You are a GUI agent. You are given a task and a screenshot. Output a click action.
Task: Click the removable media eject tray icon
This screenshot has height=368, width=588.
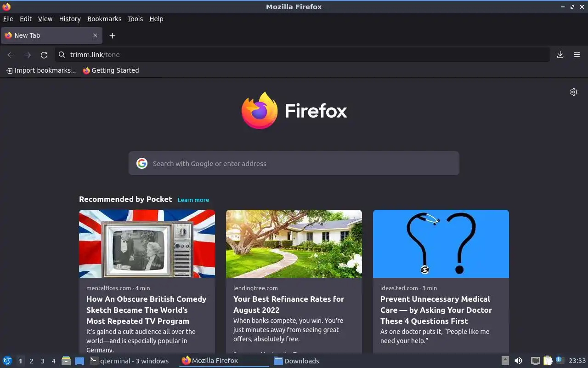[x=505, y=361]
